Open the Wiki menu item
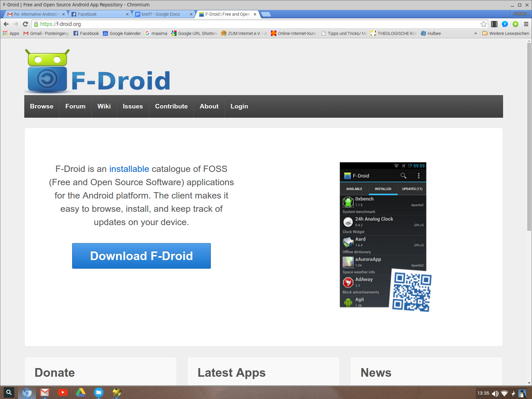Viewport: 532px width, 399px height. (104, 106)
